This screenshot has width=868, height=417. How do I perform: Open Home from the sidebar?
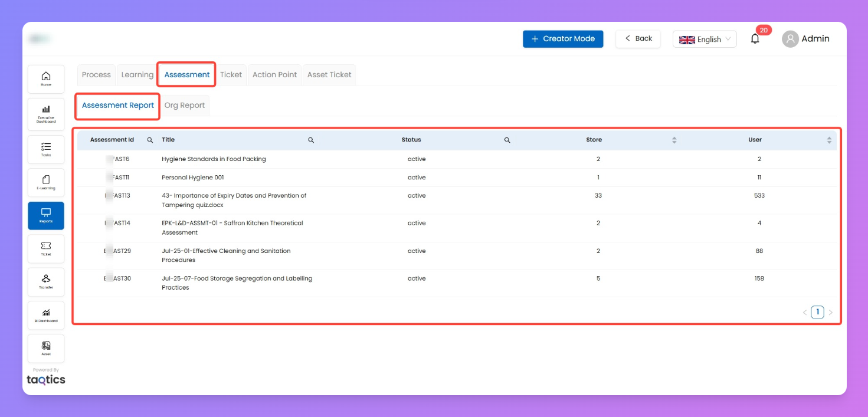click(46, 79)
